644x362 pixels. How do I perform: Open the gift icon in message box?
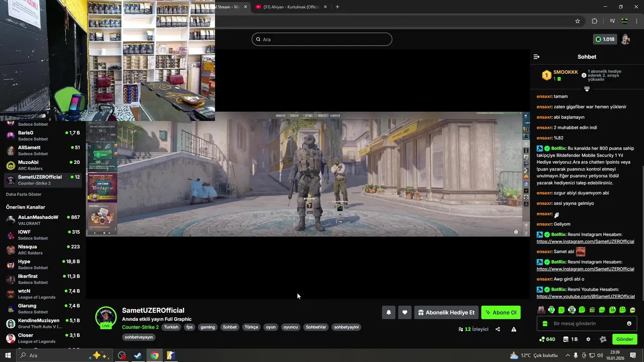pos(544,323)
